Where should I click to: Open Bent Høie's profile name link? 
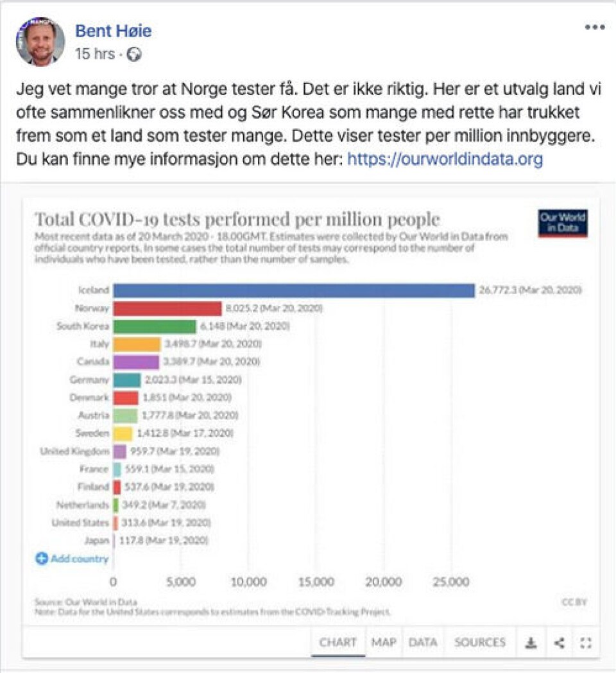(x=114, y=30)
